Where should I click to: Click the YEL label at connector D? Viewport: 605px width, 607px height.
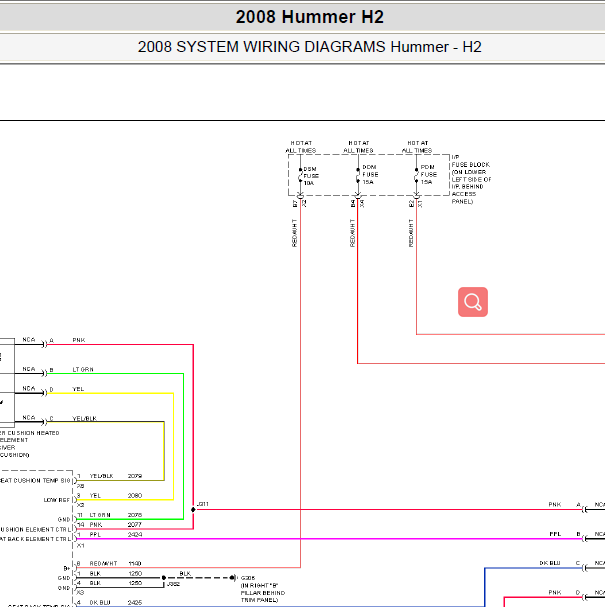(x=78, y=389)
